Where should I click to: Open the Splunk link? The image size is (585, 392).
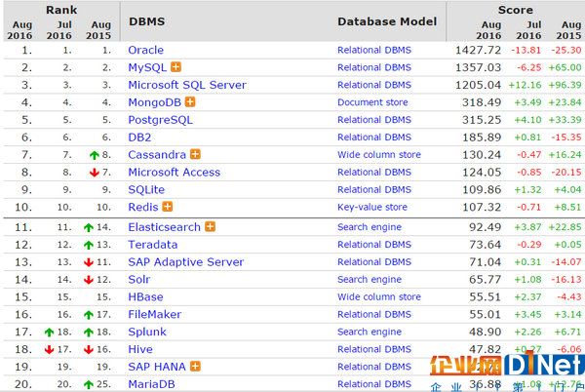tap(147, 332)
